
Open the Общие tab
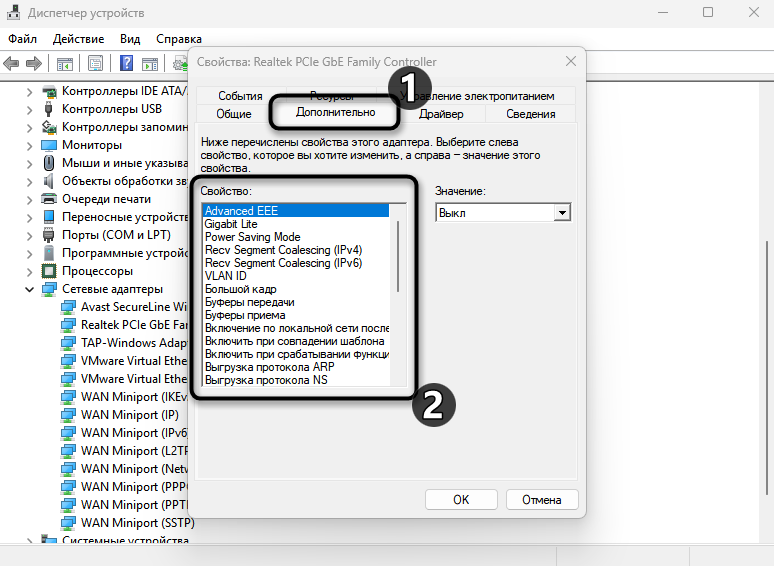[x=234, y=114]
